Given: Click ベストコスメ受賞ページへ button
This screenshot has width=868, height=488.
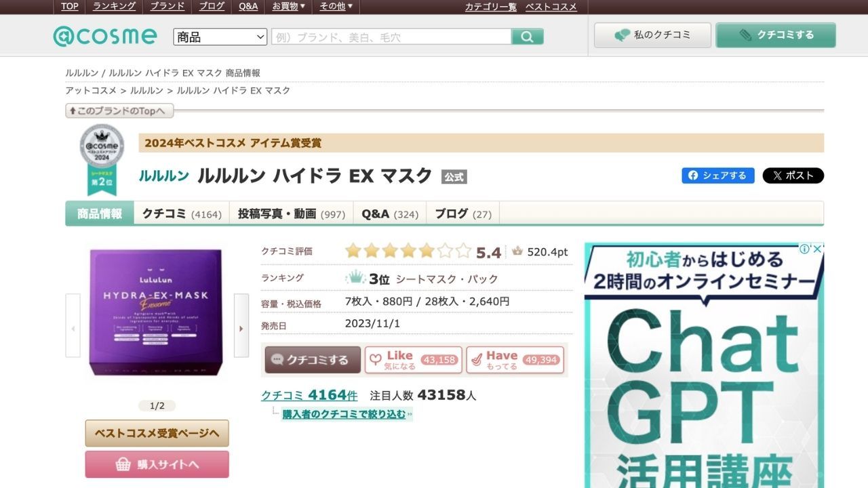Looking at the screenshot, I should (157, 433).
